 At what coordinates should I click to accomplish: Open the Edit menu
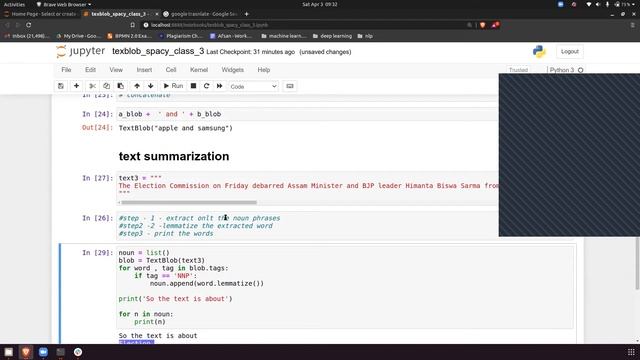(90, 70)
